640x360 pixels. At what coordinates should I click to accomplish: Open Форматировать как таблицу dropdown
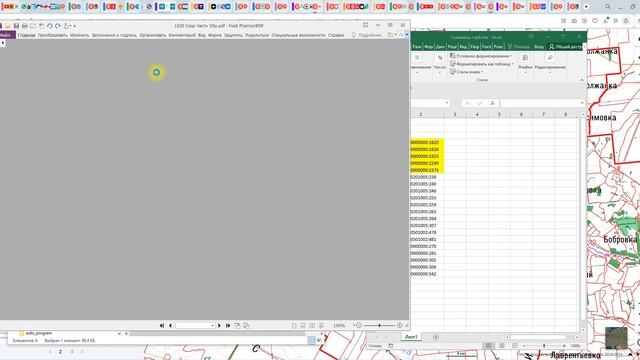(x=482, y=64)
